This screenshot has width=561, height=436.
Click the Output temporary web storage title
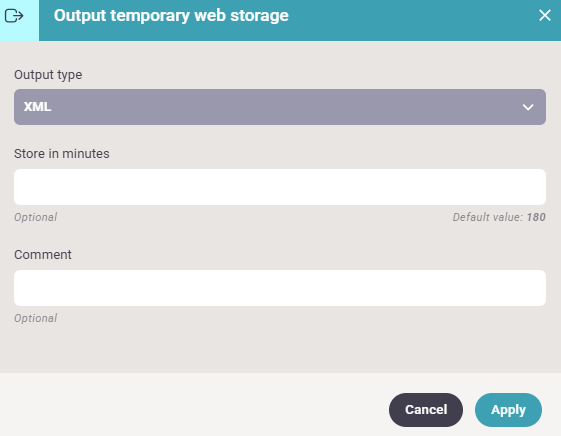click(171, 16)
